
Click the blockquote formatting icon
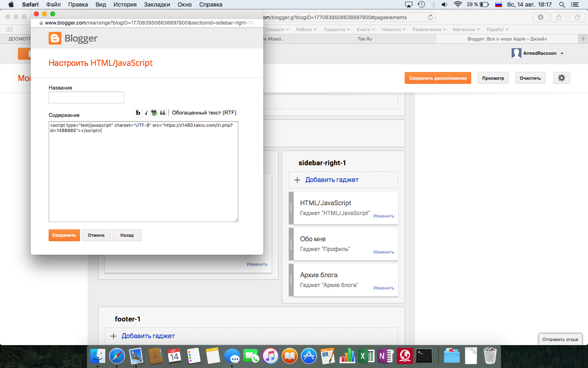[x=163, y=113]
